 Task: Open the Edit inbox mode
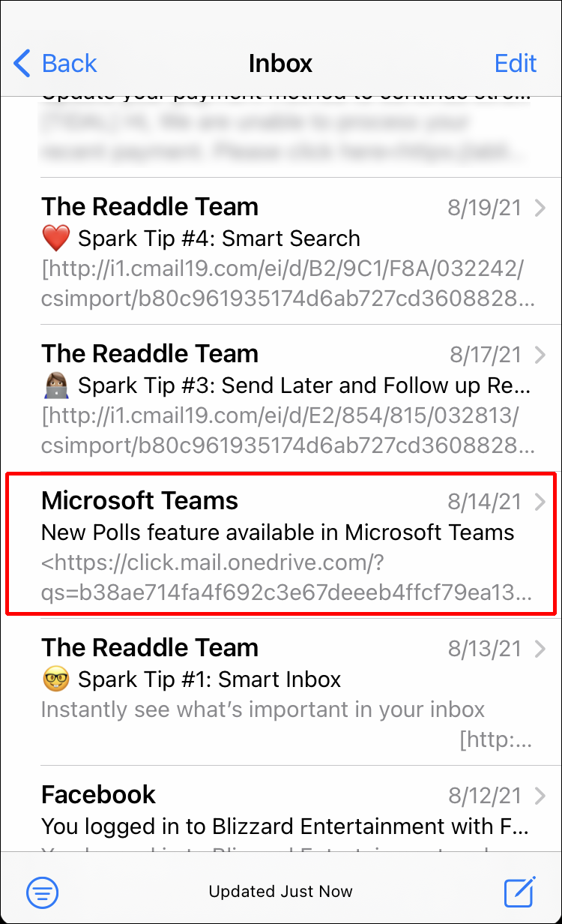(x=516, y=64)
